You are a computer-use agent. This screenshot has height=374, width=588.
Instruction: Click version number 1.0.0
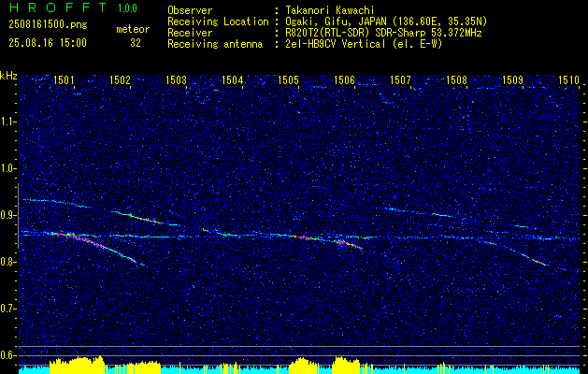pos(127,7)
